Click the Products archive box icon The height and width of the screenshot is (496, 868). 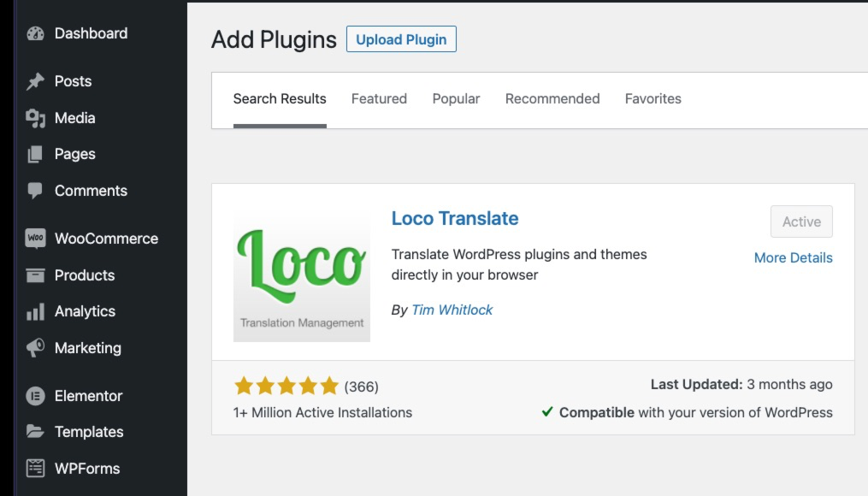click(x=35, y=275)
